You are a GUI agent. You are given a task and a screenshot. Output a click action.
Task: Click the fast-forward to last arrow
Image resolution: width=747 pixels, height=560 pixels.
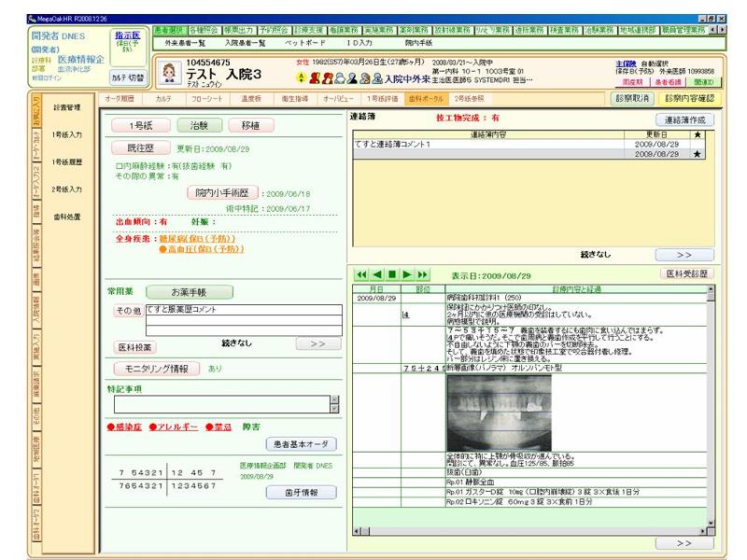click(x=423, y=275)
